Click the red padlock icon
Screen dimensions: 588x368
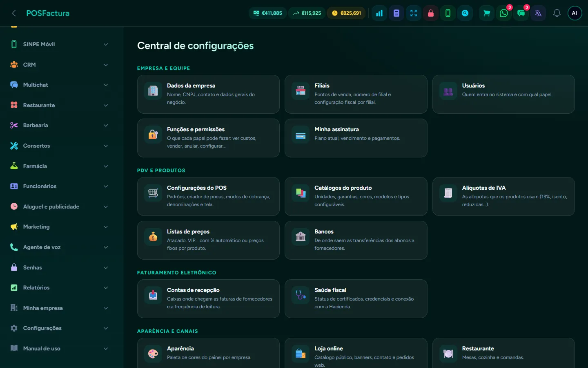pos(431,13)
